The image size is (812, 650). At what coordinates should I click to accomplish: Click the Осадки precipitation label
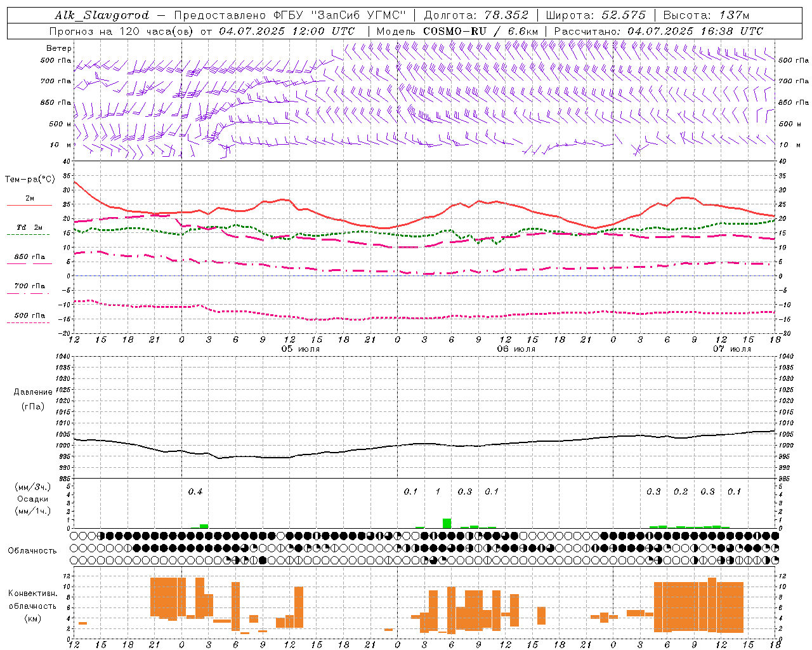(33, 499)
